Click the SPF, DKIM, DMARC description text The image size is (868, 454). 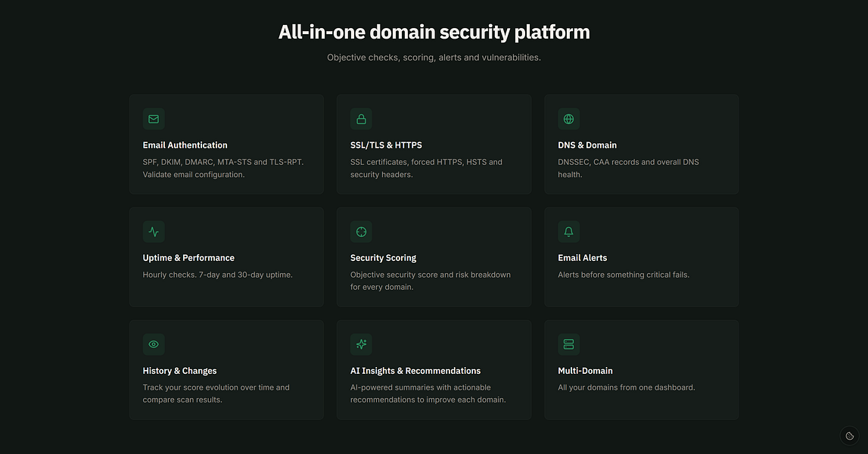coord(223,168)
